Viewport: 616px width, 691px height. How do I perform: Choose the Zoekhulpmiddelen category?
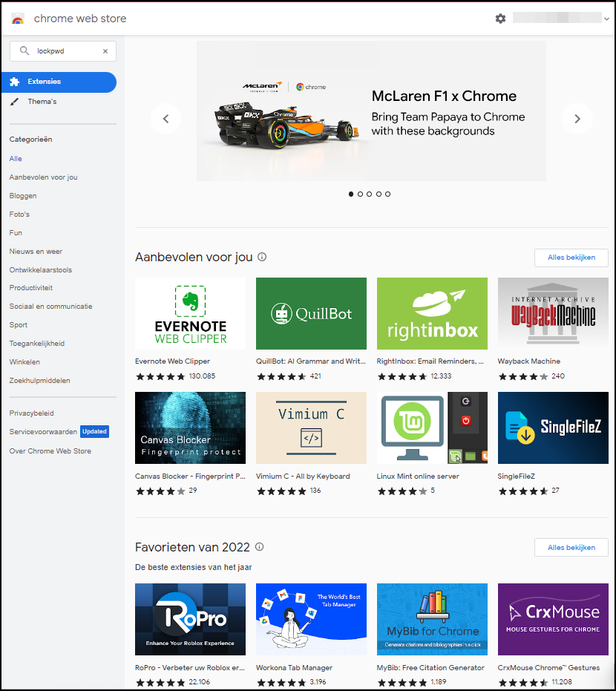point(39,380)
